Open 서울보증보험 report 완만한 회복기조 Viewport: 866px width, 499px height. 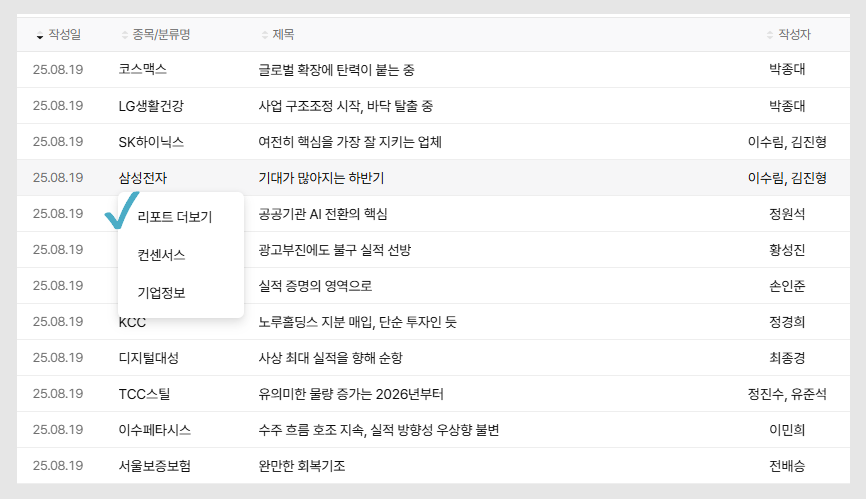302,466
